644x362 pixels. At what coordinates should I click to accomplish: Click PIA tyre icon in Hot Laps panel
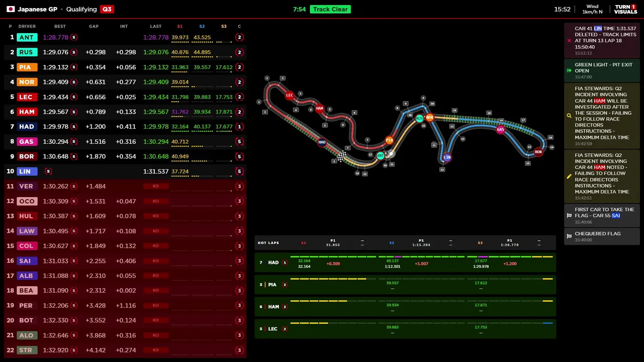pyautogui.click(x=285, y=285)
